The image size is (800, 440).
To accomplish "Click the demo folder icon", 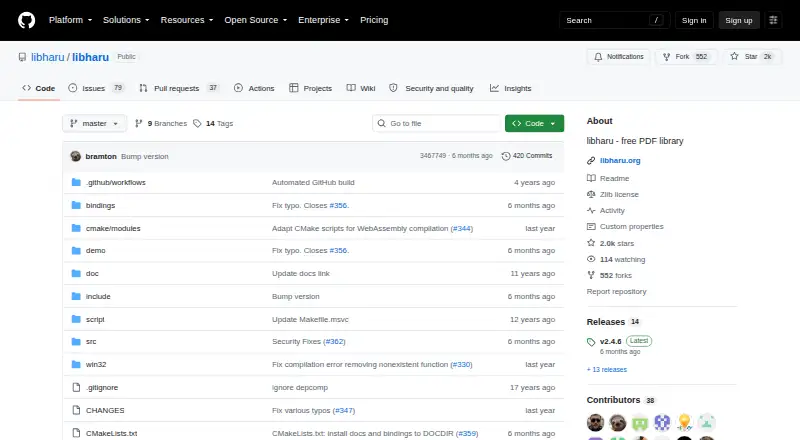I will tap(76, 251).
